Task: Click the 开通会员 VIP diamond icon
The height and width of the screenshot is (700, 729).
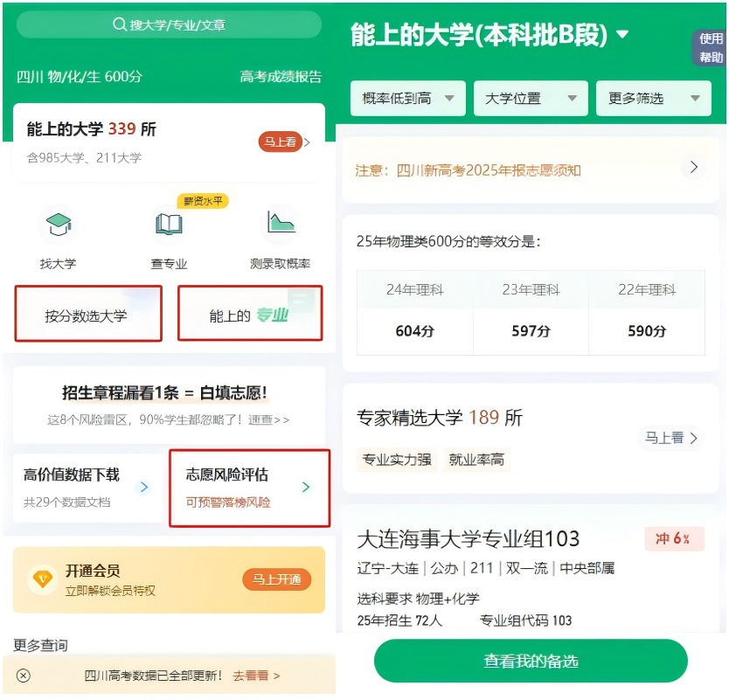Action: (42, 579)
